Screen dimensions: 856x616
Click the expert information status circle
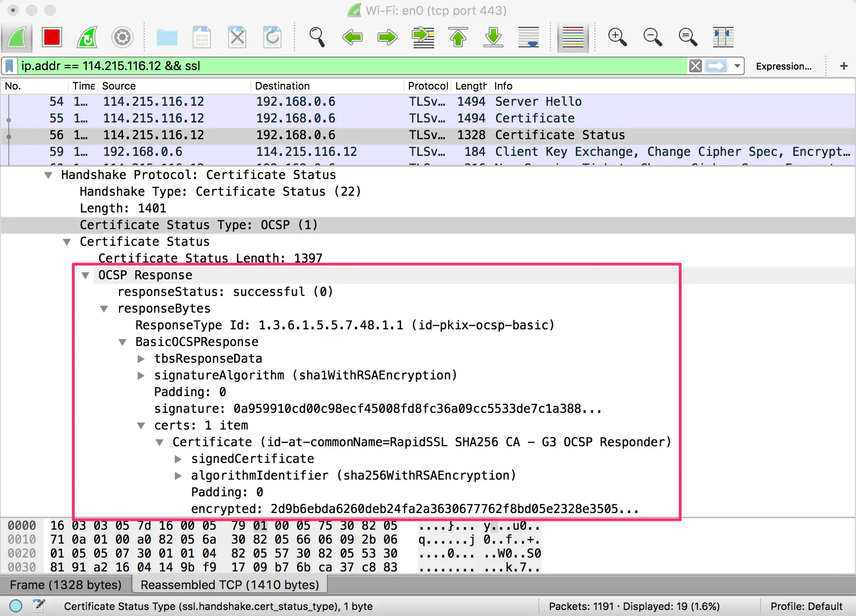[16, 606]
